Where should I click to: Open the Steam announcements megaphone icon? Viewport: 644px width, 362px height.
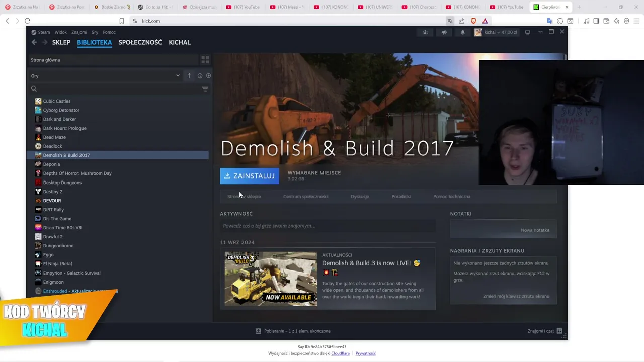(444, 32)
